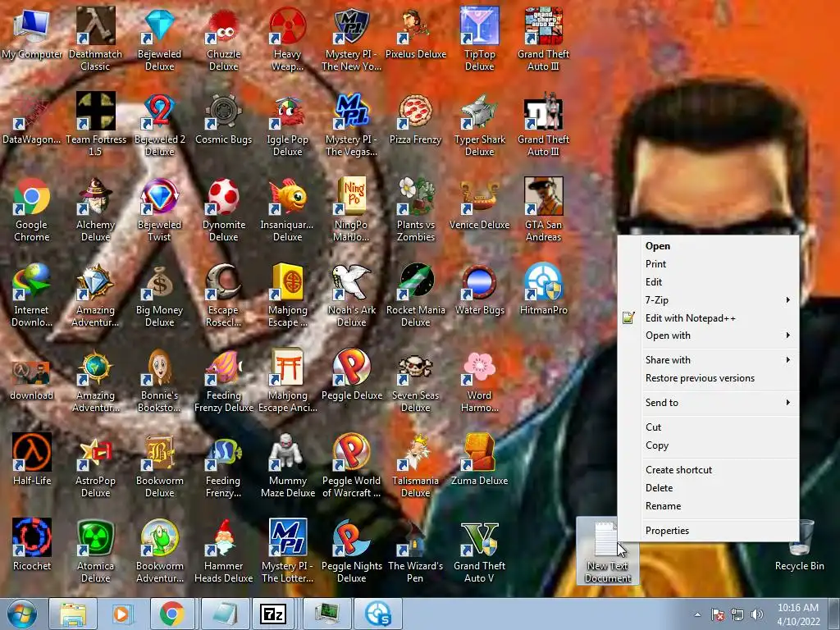Click the Word Harmony flower icon

tap(479, 381)
